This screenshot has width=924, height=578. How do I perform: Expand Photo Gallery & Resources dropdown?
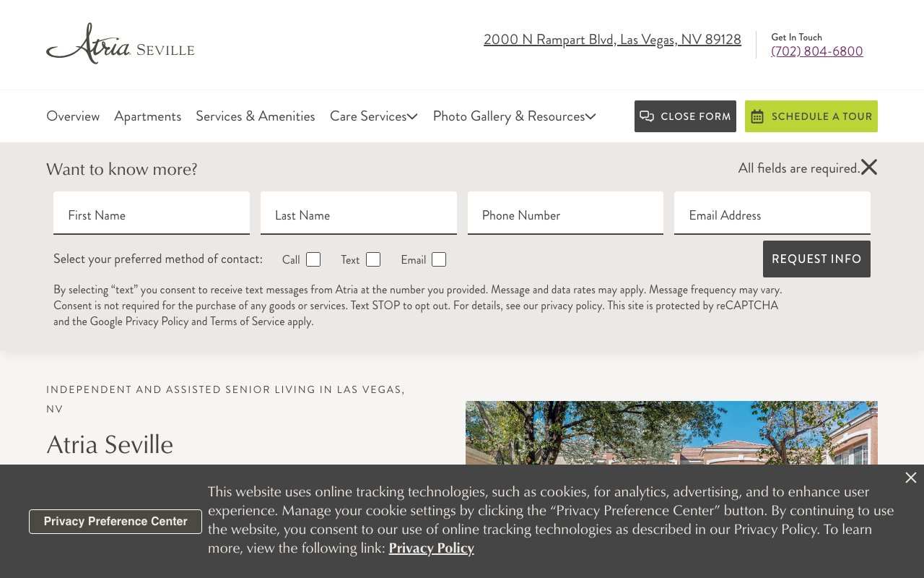pos(514,116)
